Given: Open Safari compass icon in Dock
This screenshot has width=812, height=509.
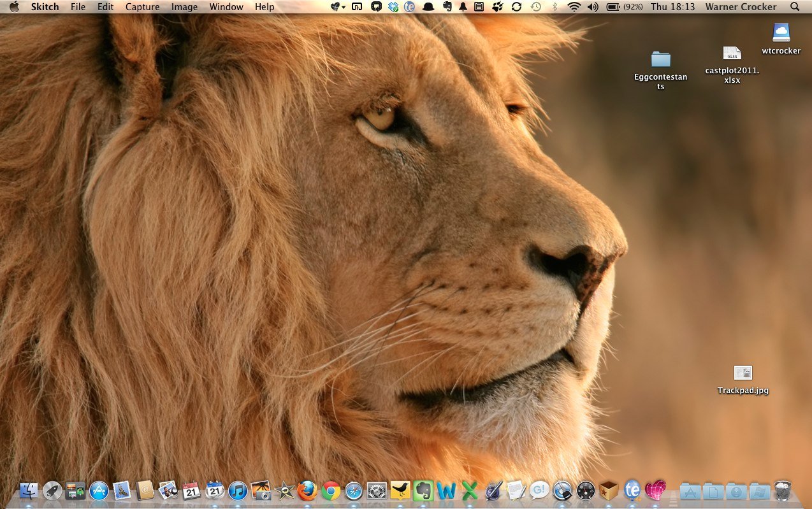Looking at the screenshot, I should [354, 491].
